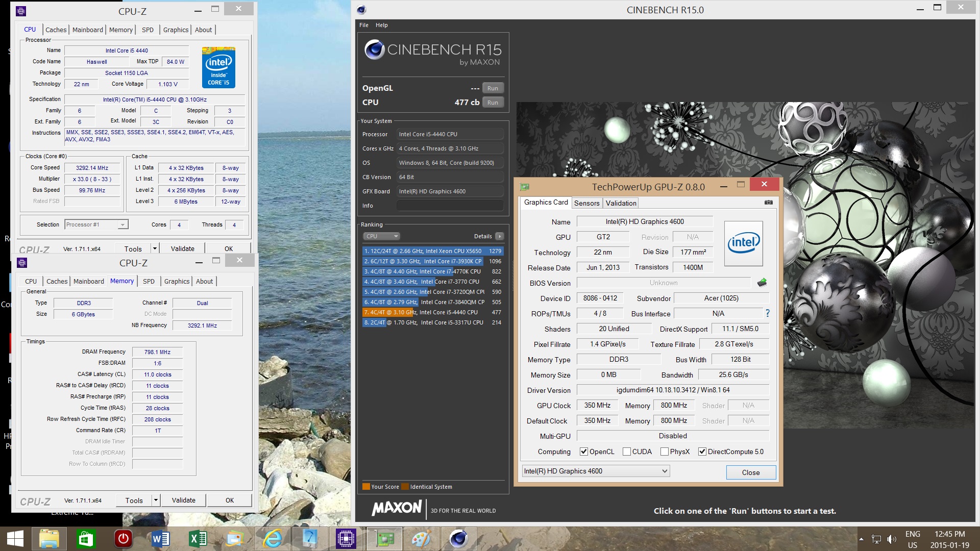980x551 pixels.
Task: Toggle the OpenCL checkbox in GPU-Z
Action: (x=584, y=452)
